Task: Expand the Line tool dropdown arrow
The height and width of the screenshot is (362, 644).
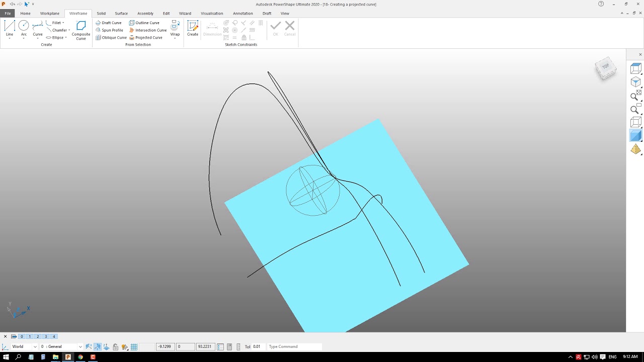Action: pyautogui.click(x=10, y=38)
